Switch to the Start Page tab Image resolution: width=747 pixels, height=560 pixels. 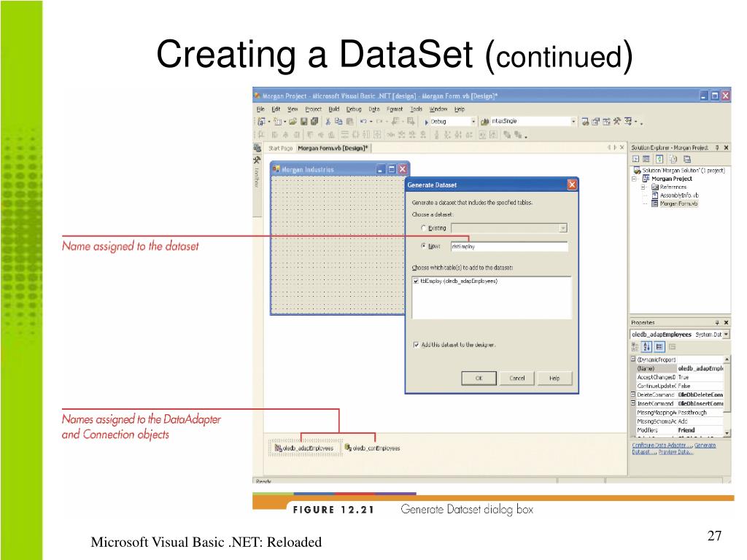point(280,148)
